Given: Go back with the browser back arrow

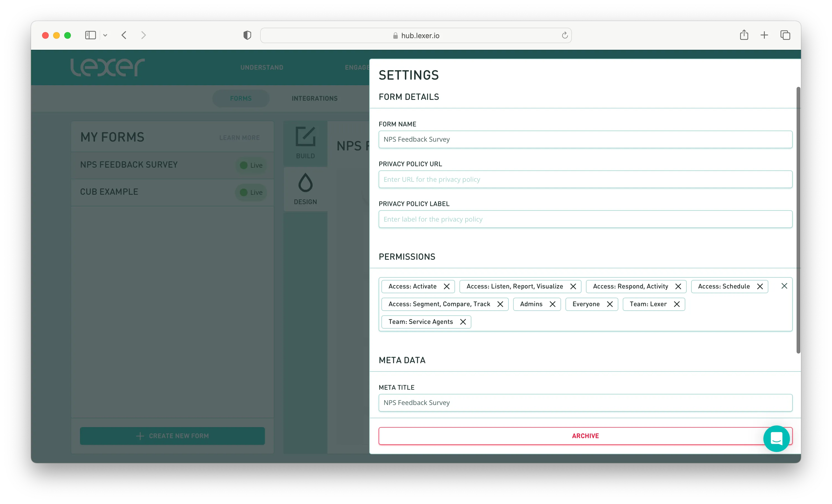Looking at the screenshot, I should click(x=124, y=35).
